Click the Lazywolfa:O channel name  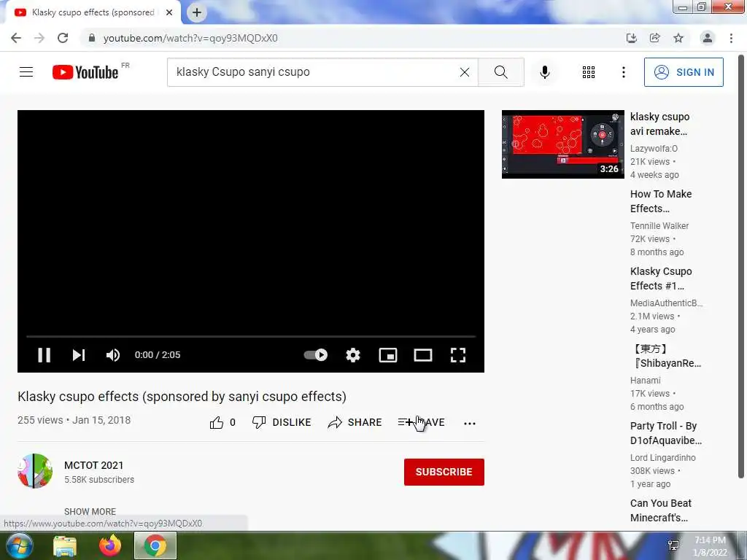[654, 149]
